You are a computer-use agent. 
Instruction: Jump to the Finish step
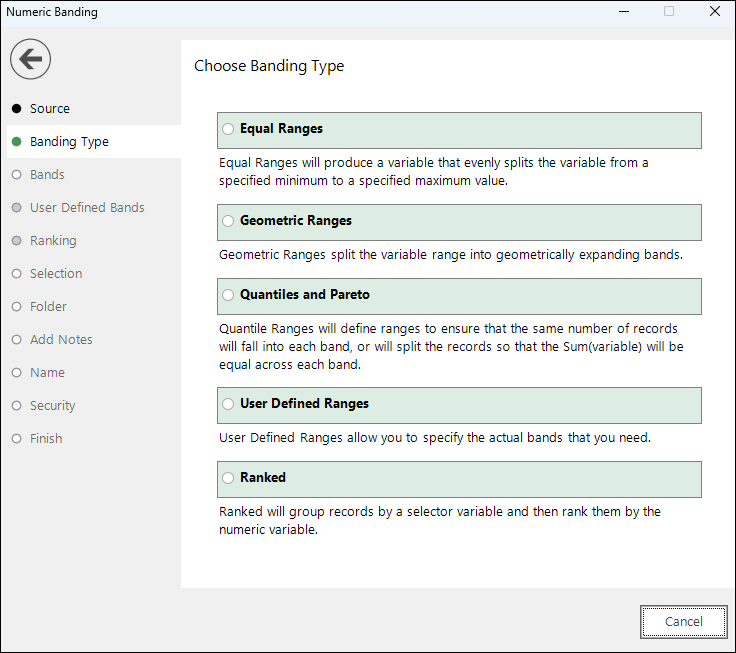46,438
